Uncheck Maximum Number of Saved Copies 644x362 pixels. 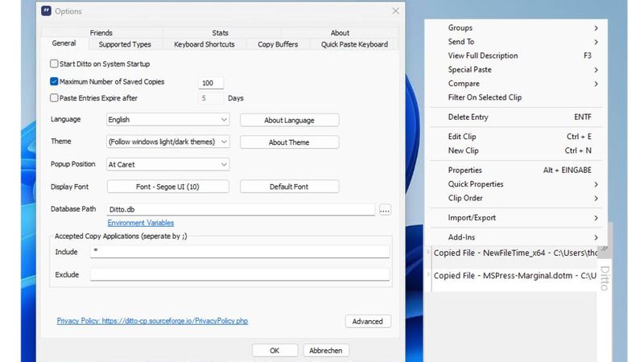pos(54,82)
